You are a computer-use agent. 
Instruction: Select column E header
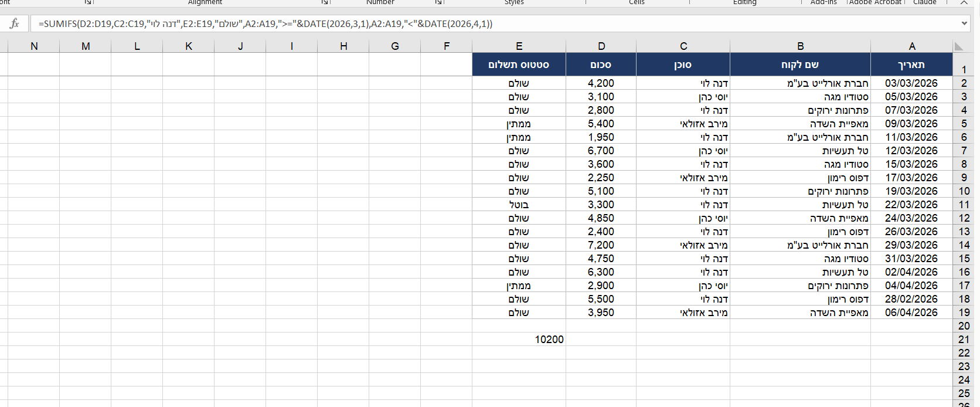(519, 46)
